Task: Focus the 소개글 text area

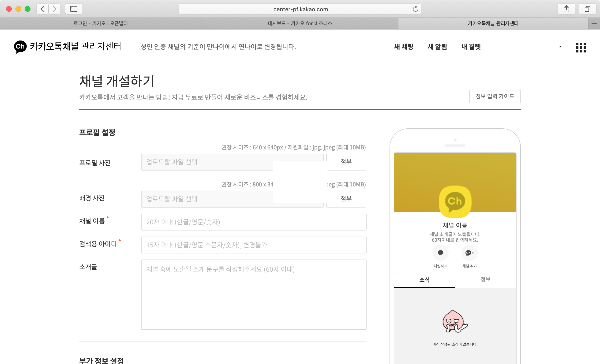Action: [x=254, y=294]
